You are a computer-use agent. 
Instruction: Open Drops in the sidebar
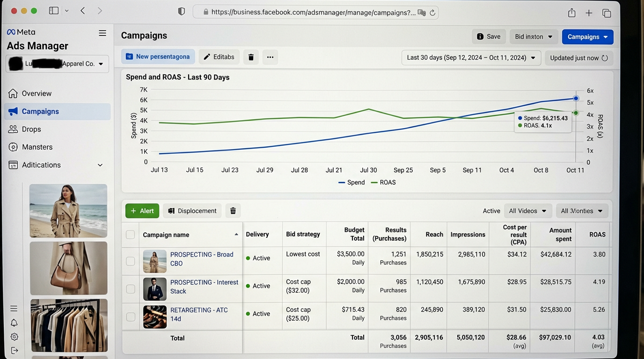tap(57, 129)
